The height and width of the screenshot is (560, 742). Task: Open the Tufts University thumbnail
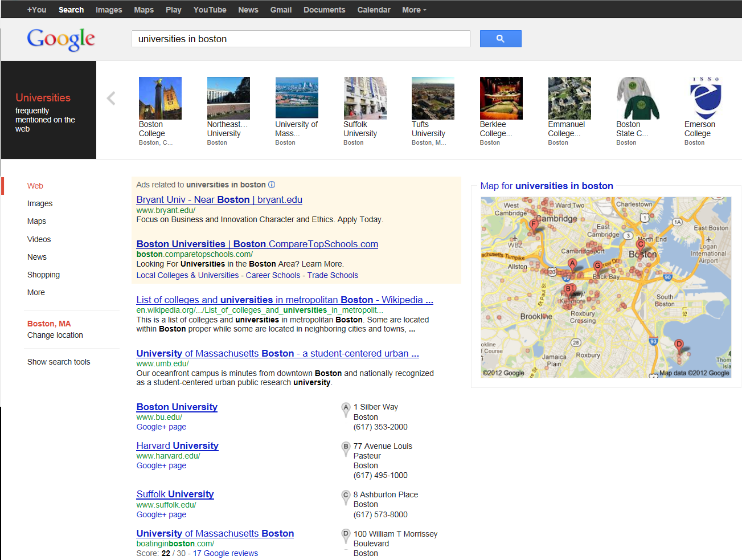click(433, 98)
